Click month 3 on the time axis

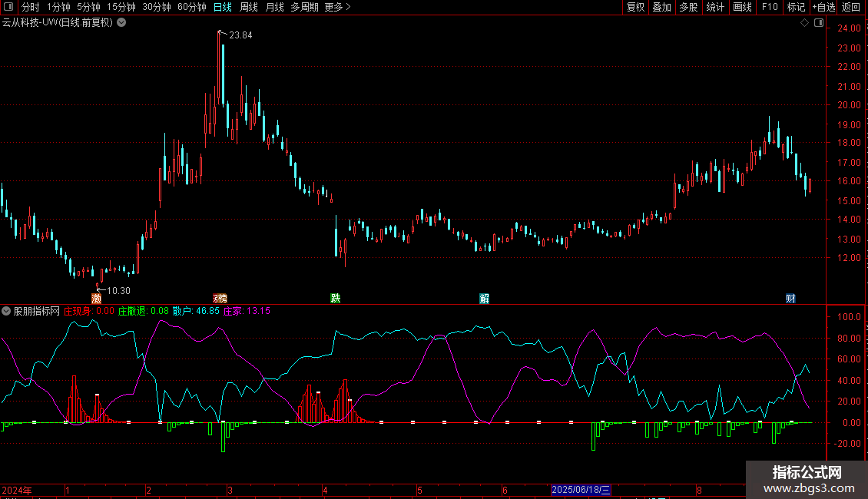[230, 490]
